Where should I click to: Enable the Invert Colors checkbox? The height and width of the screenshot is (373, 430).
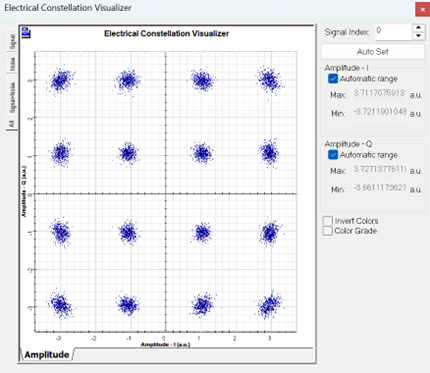(328, 221)
